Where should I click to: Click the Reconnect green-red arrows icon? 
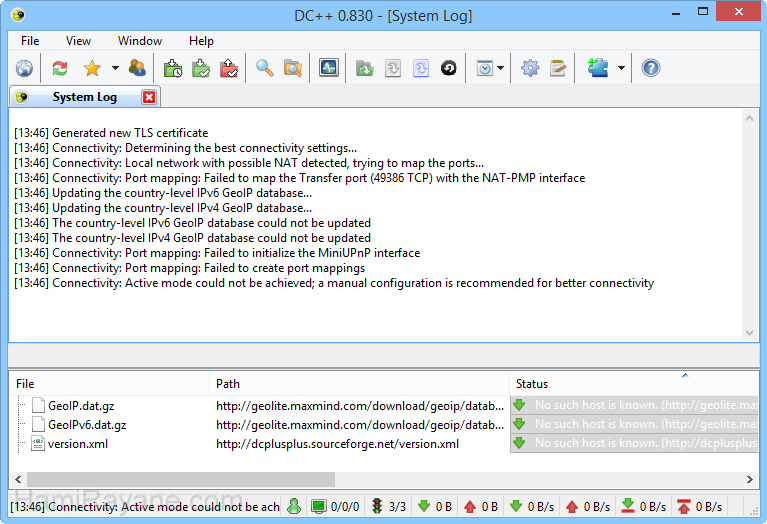click(60, 68)
